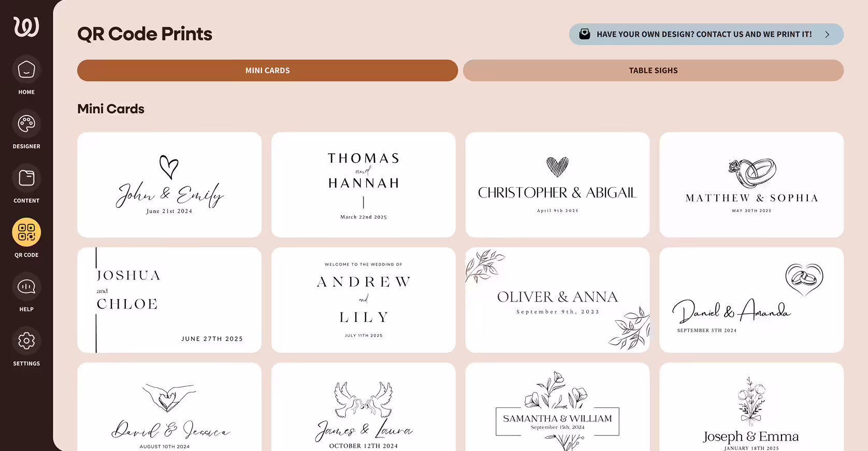
Task: Select the Daniel & Amanda card design
Action: tap(751, 300)
